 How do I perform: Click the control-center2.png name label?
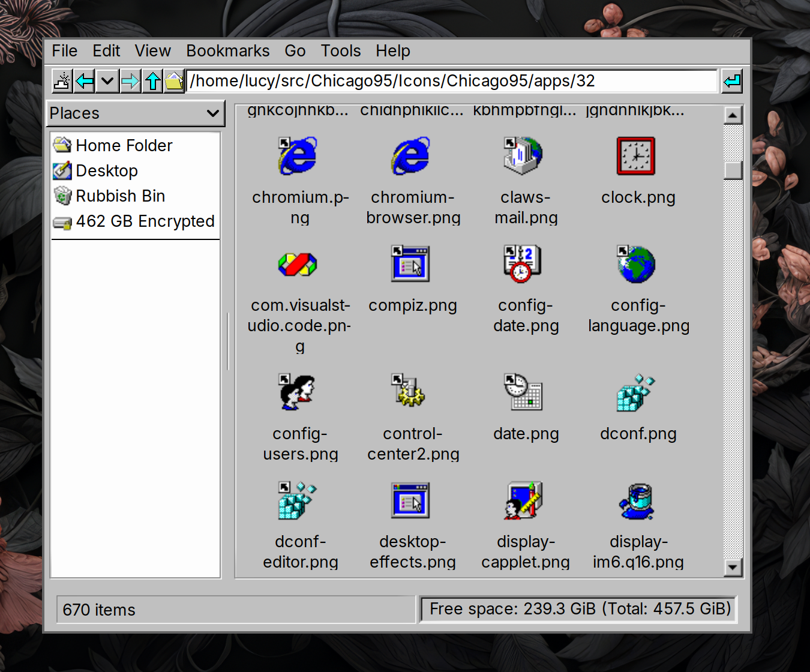413,444
